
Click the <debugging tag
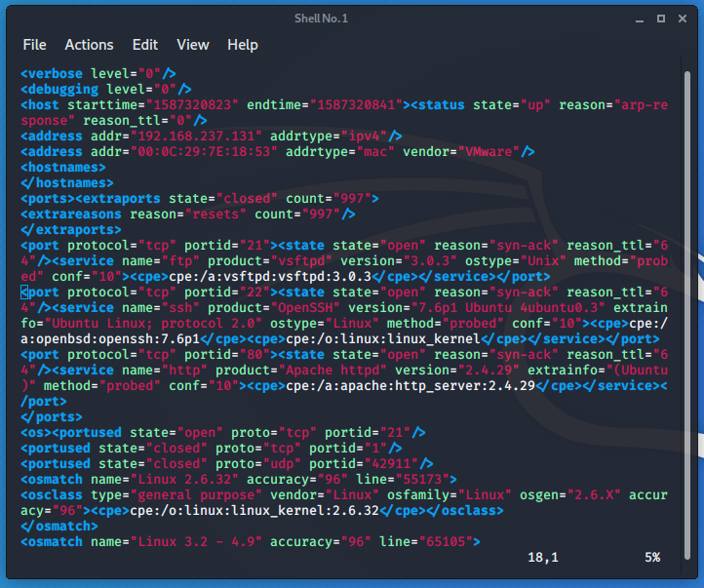(x=59, y=90)
